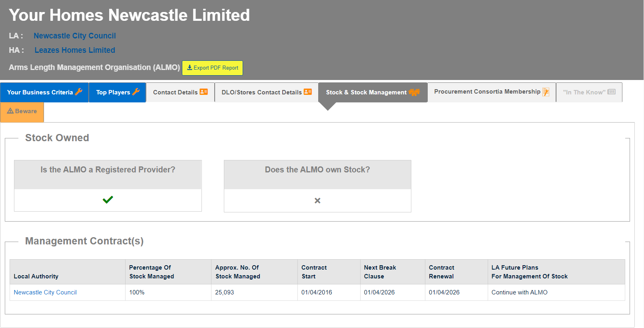644x328 pixels.
Task: Click the card icon on DLO/Stores Contact Details
Action: coord(308,92)
